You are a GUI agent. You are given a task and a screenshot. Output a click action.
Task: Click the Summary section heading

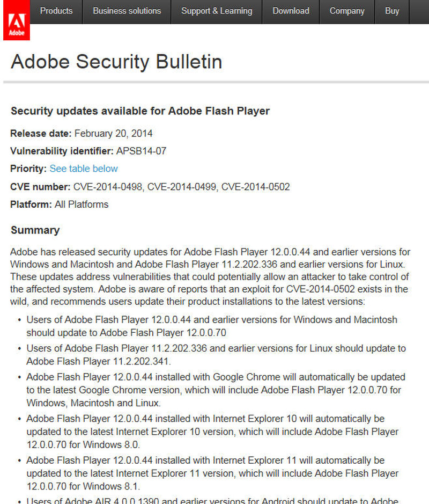click(x=35, y=230)
